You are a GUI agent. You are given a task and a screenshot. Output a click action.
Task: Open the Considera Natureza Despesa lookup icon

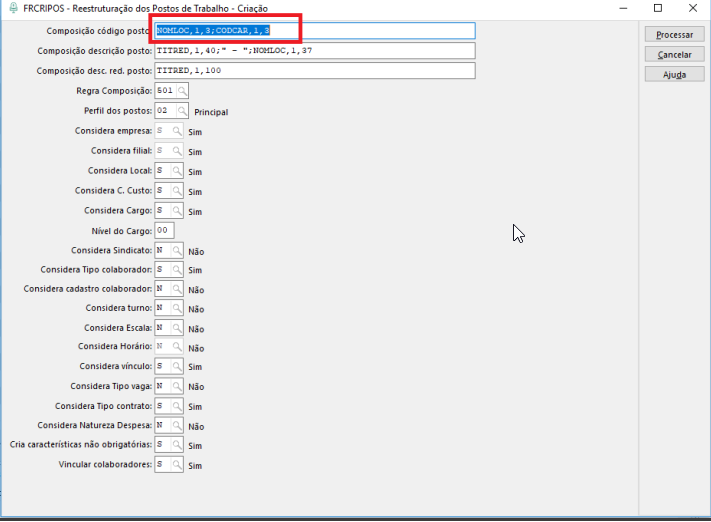177,425
